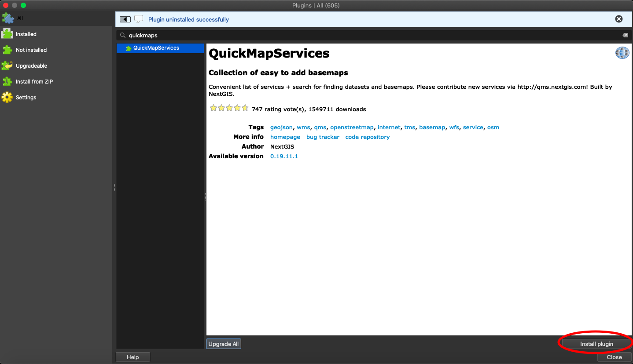
Task: Click the All plugins puzzle icon
Action: (x=8, y=18)
